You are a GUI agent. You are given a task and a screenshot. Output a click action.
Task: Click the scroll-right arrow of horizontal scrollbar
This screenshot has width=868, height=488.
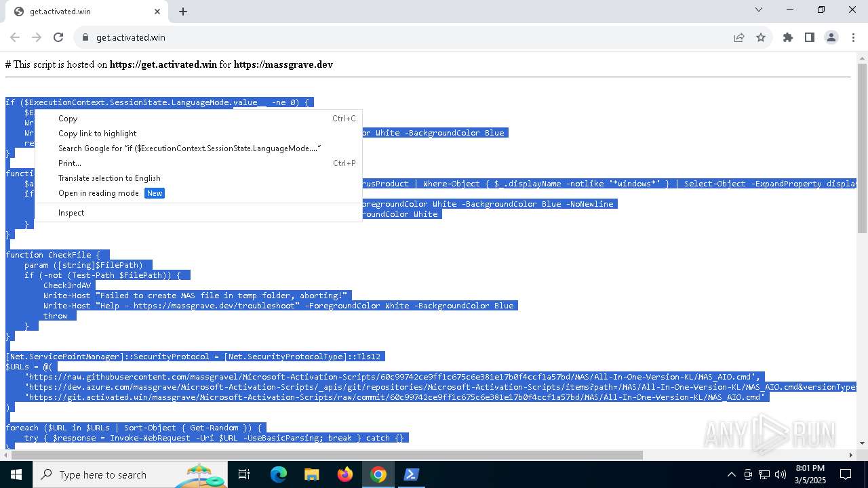coord(850,455)
